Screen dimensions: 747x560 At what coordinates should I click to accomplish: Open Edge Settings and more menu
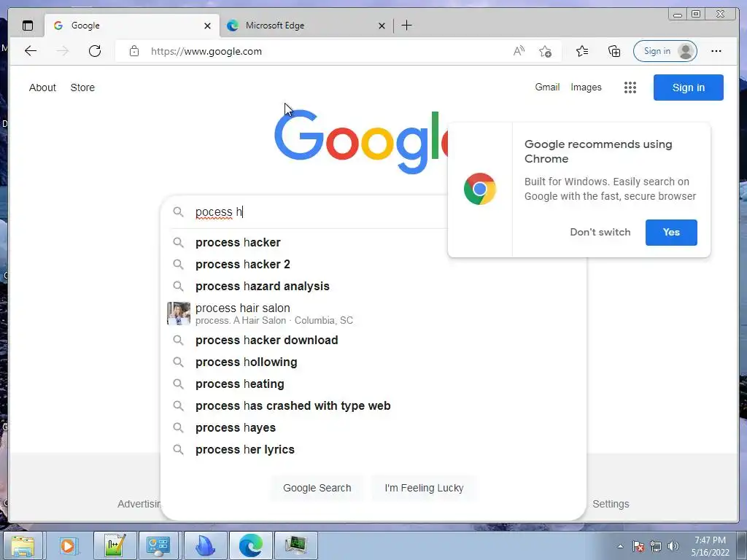click(x=716, y=51)
